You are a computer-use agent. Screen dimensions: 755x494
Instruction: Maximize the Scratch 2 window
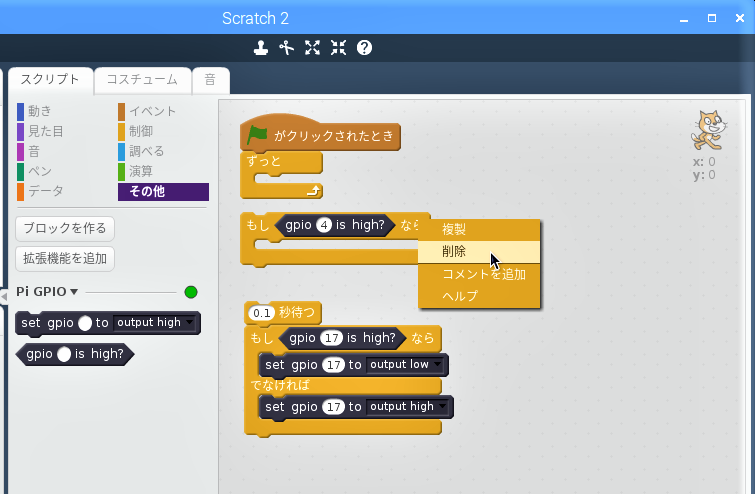point(712,18)
